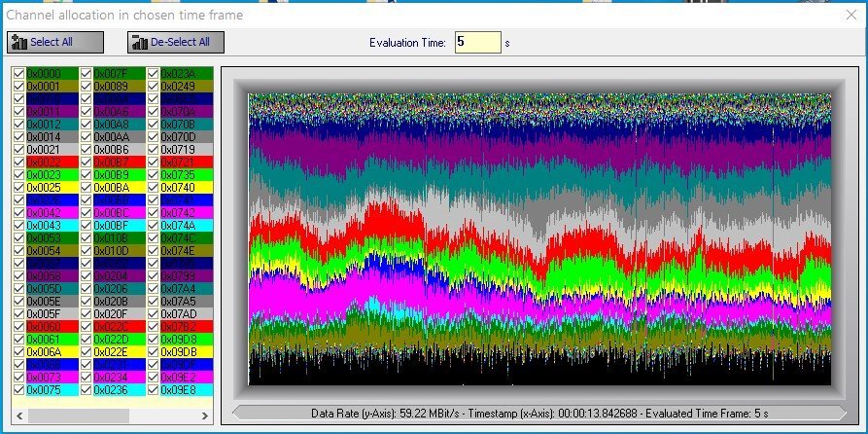Click the gray 0x07A5 color label
868x434 pixels.
(187, 302)
